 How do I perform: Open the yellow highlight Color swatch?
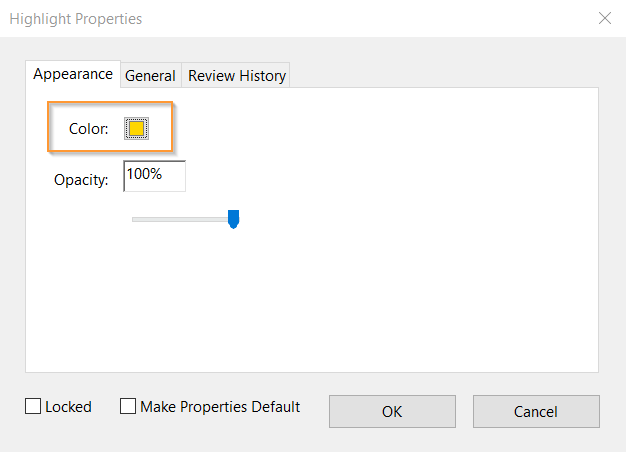pos(137,129)
